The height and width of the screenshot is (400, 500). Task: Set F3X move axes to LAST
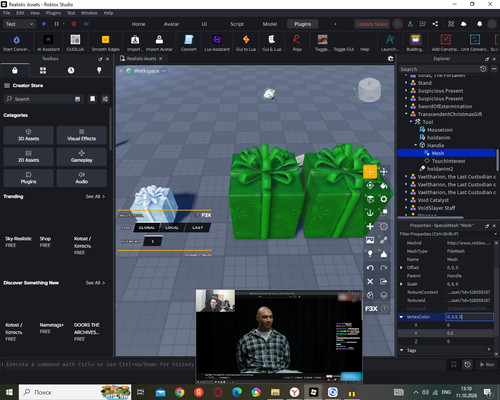click(197, 228)
